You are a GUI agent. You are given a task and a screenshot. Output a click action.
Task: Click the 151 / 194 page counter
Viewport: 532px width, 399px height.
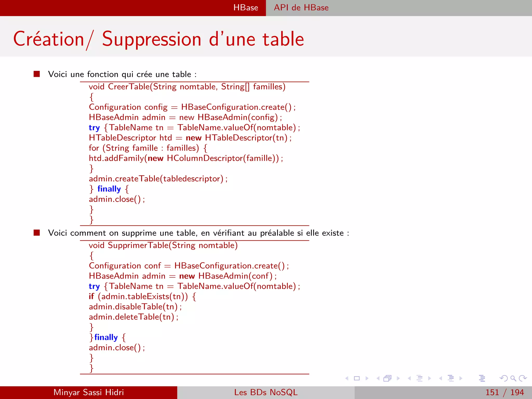pos(504,392)
